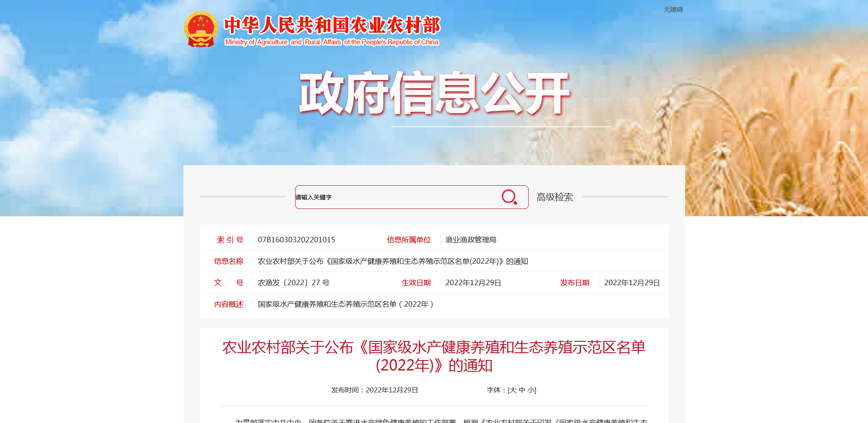Click the 生效日期 date value

473,282
